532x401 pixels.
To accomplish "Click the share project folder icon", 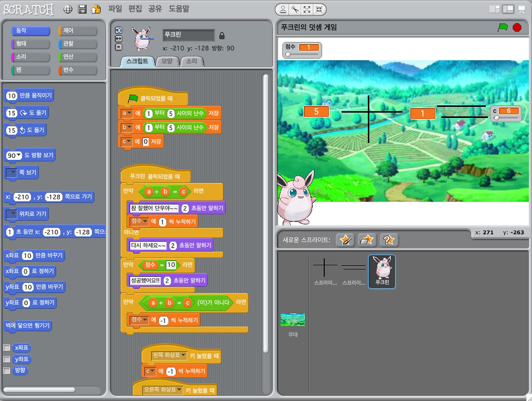I will click(x=96, y=9).
